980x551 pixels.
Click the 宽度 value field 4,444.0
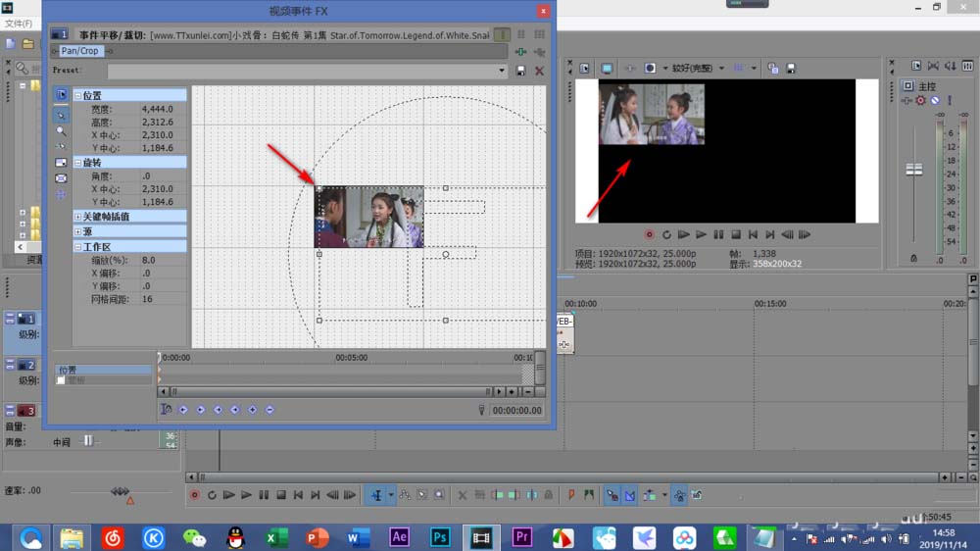[157, 110]
